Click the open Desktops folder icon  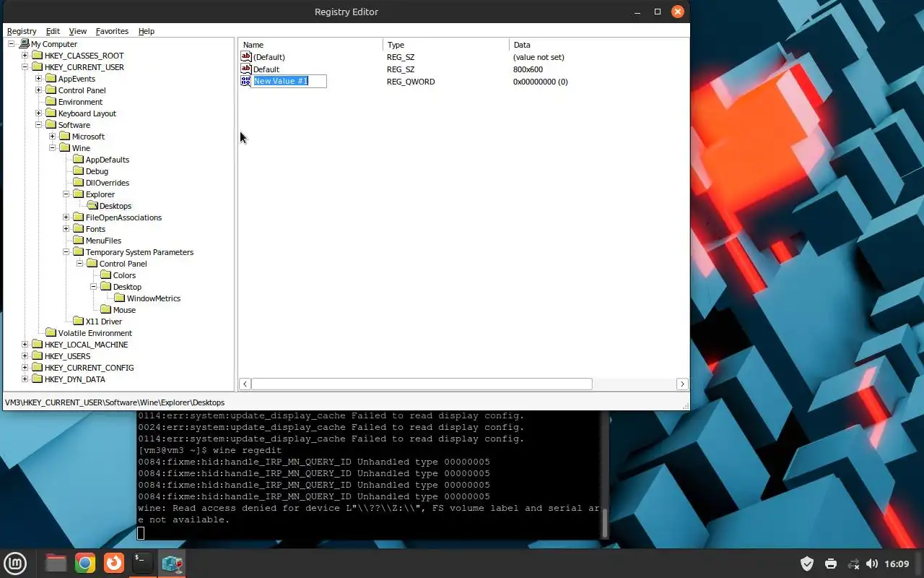pyautogui.click(x=92, y=206)
